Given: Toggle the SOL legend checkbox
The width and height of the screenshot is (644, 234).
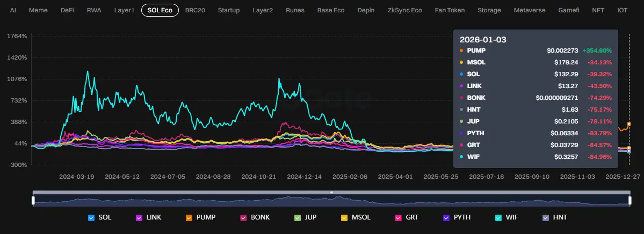Looking at the screenshot, I should click(91, 217).
